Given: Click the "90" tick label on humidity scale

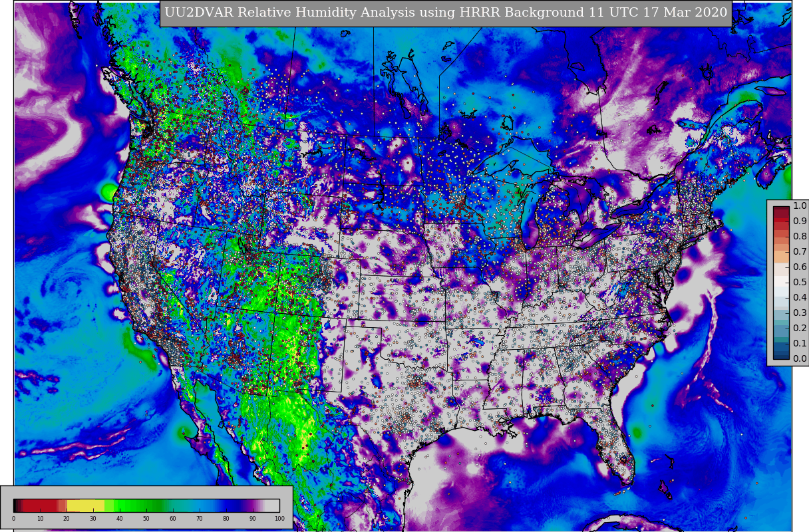Looking at the screenshot, I should tap(253, 518).
